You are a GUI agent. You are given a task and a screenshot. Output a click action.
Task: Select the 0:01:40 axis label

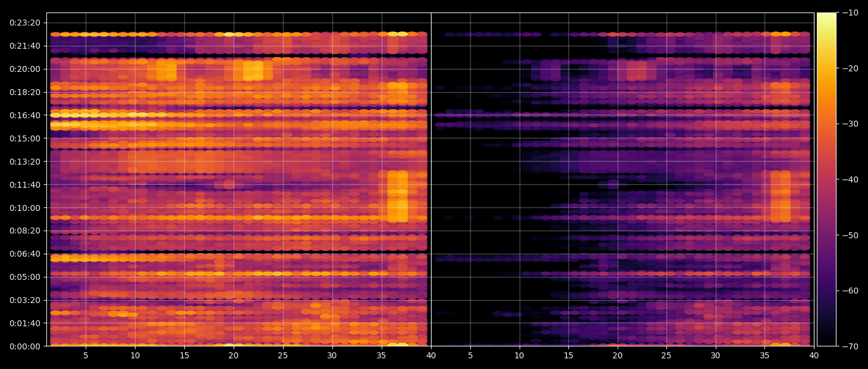(25, 323)
